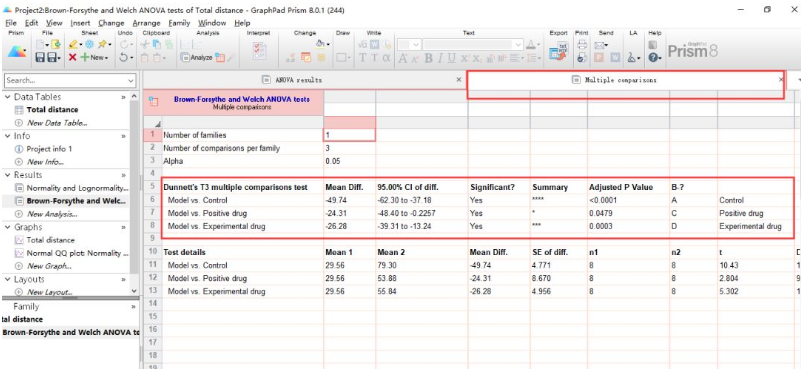The width and height of the screenshot is (806, 369).
Task: Click the red X delete sheet icon
Action: tap(72, 58)
